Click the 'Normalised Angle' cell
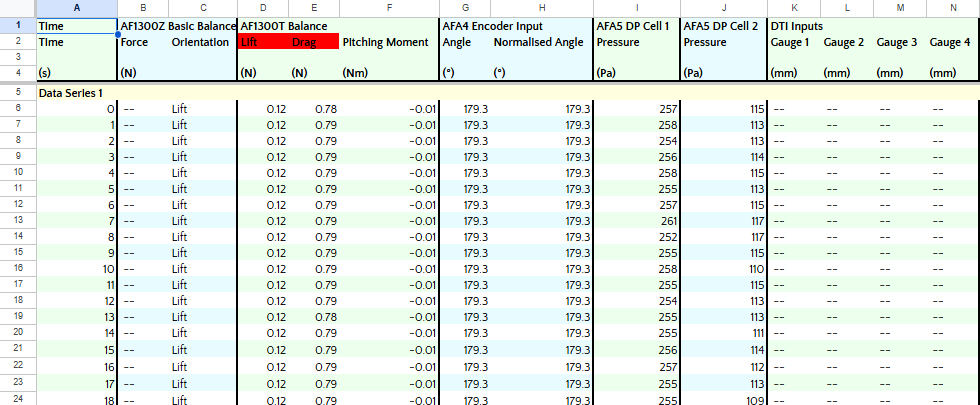Image resolution: width=980 pixels, height=405 pixels. click(x=542, y=42)
